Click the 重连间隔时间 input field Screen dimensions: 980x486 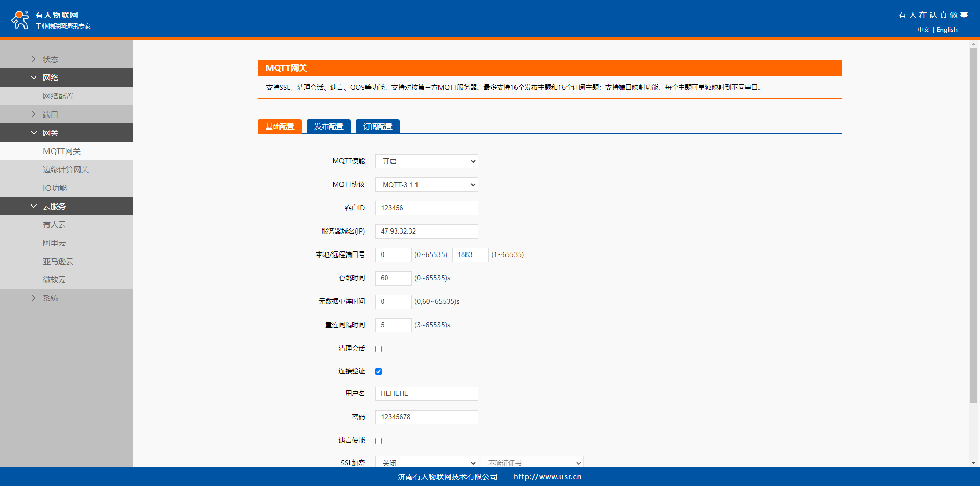(x=394, y=325)
